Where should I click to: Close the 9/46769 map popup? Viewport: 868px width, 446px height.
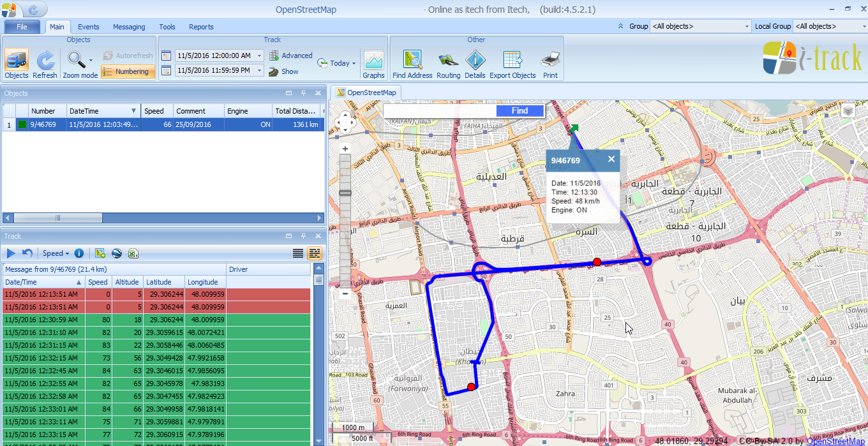pos(611,160)
